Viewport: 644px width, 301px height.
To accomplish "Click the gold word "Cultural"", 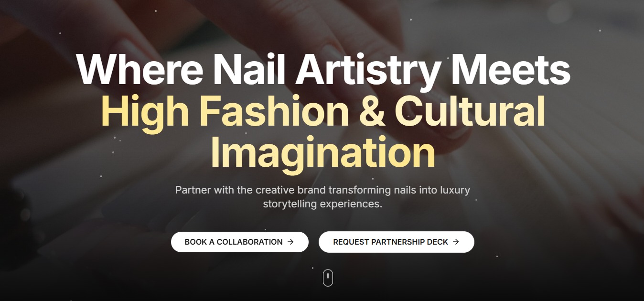I will click(470, 112).
